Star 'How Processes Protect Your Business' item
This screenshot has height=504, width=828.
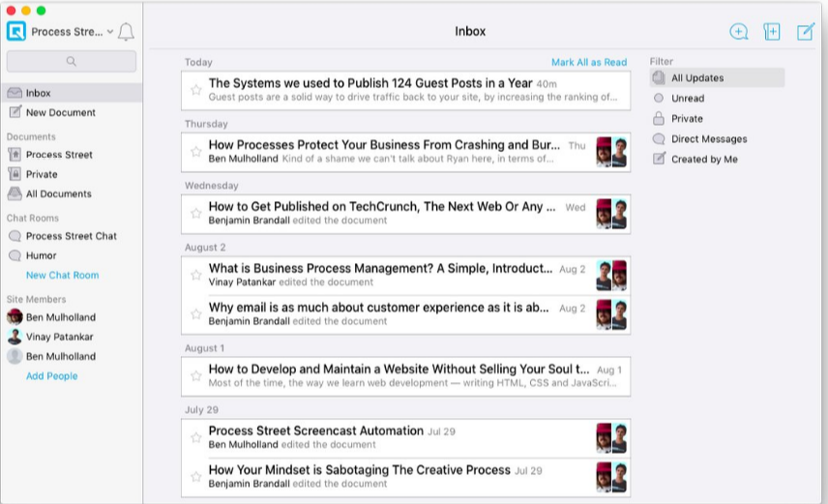coord(196,152)
